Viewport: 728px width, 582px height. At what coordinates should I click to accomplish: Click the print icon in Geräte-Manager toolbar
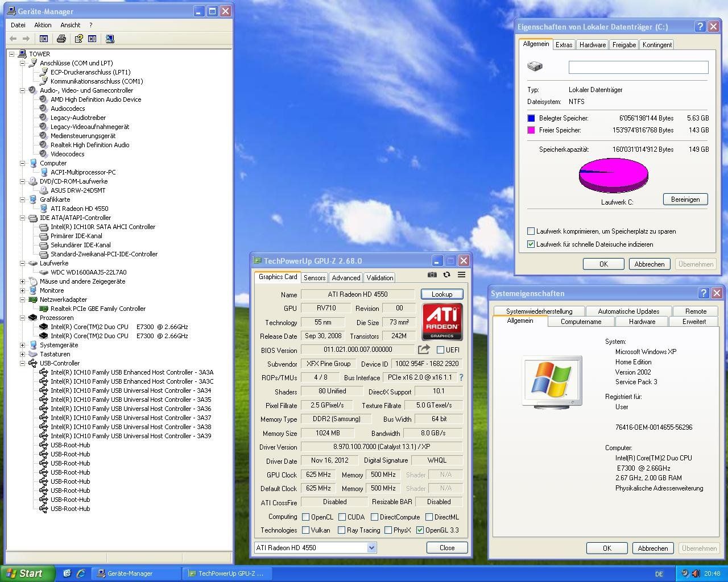(x=61, y=39)
